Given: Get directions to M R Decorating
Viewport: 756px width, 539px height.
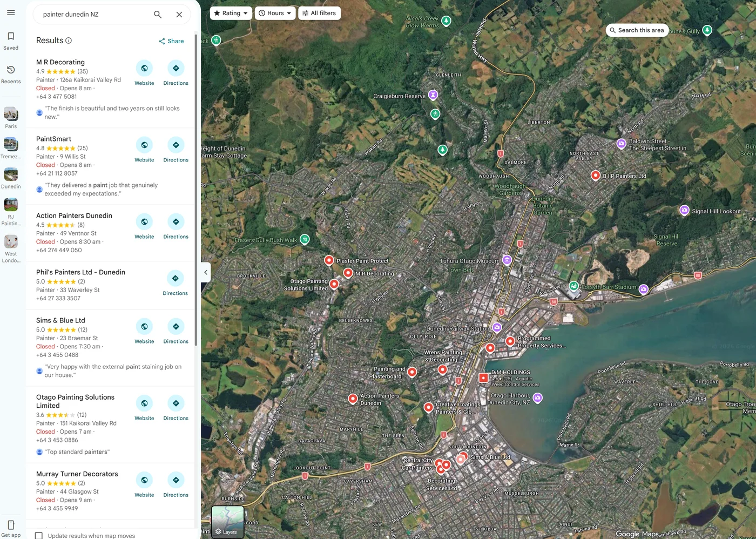Looking at the screenshot, I should (175, 68).
